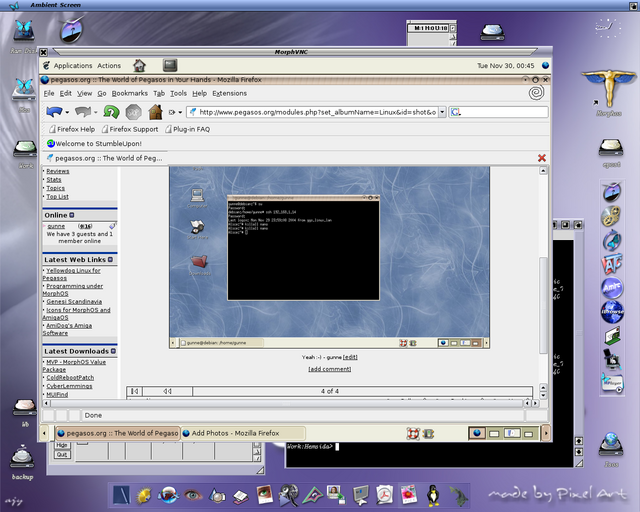Open the Extensions menu
Viewport: 640px width, 512px height.
click(229, 93)
